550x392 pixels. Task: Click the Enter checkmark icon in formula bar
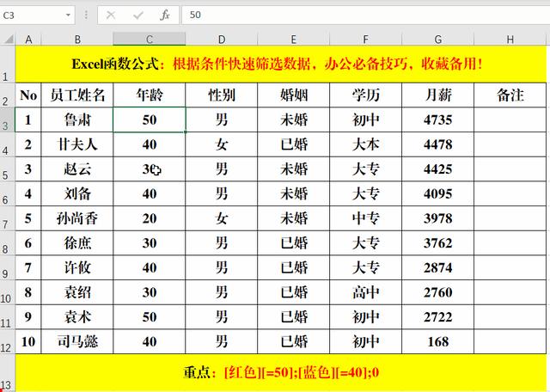click(x=138, y=15)
